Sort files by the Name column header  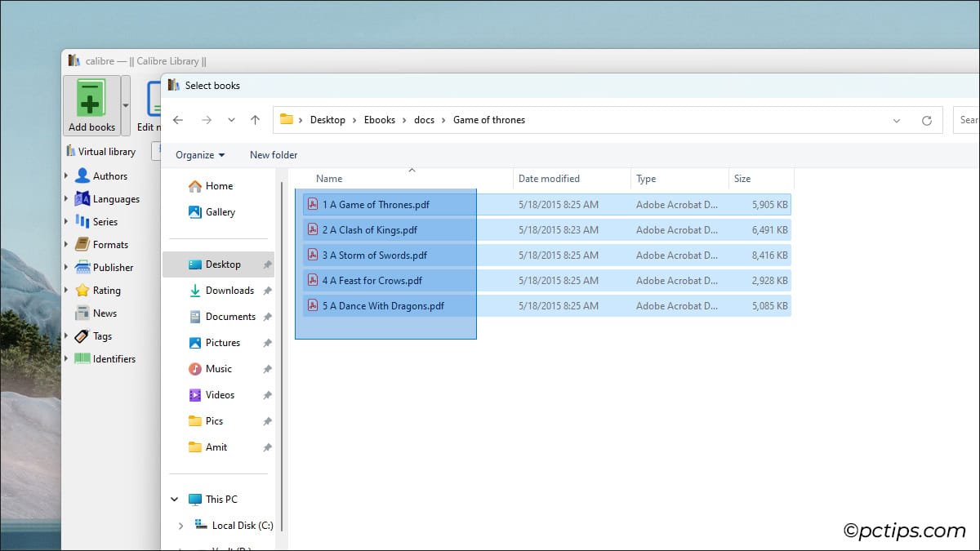pos(329,179)
